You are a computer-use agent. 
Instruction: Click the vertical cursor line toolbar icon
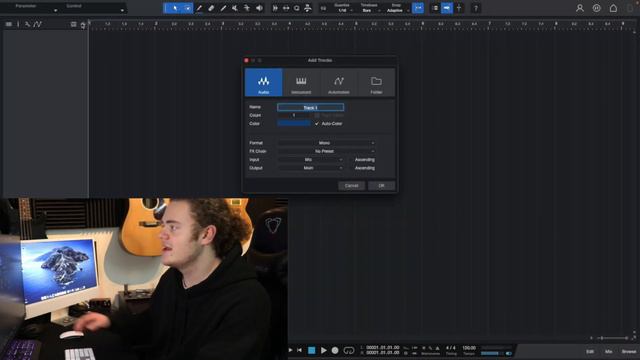pos(459,8)
